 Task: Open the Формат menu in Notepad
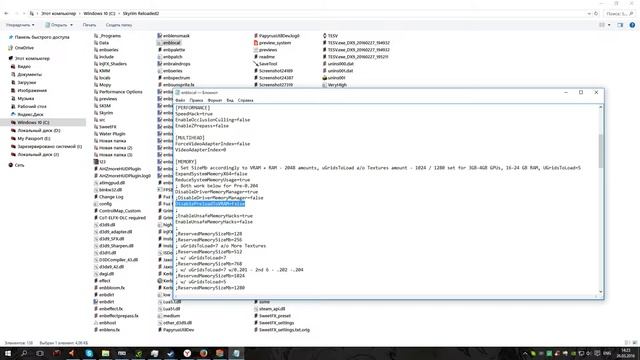pos(215,100)
